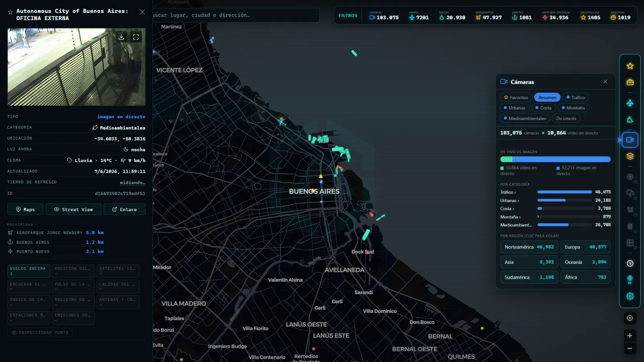The image size is (644, 362).
Task: Expand the Montaña category row
Action: [555, 217]
